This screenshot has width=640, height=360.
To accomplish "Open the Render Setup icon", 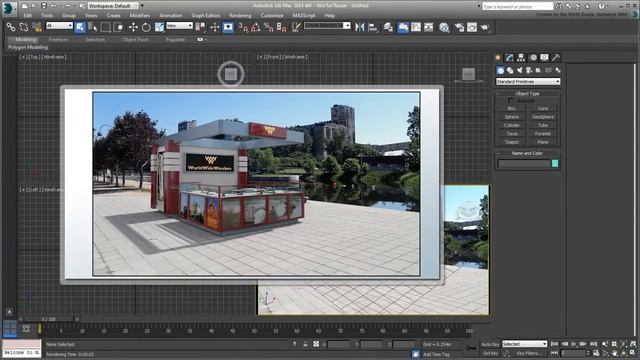I will pyautogui.click(x=459, y=27).
